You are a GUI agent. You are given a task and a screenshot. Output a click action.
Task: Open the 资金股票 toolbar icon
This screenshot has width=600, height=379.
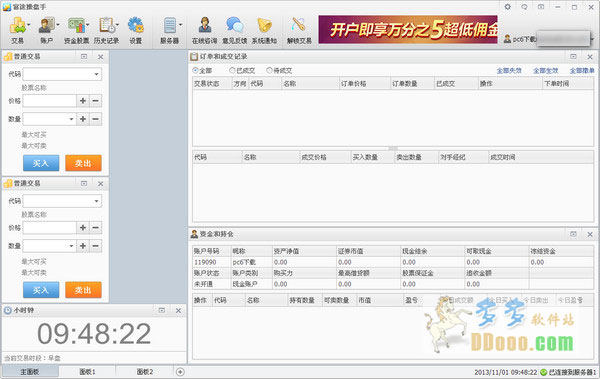(76, 26)
